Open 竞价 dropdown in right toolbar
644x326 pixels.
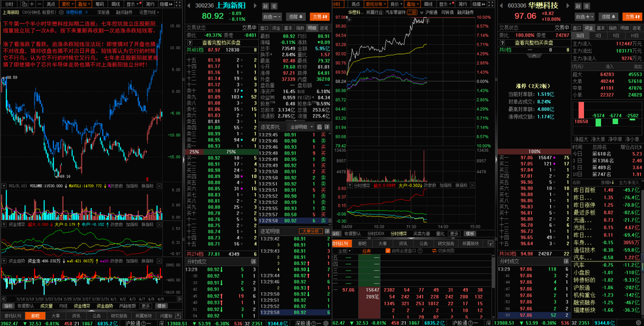tap(396, 4)
